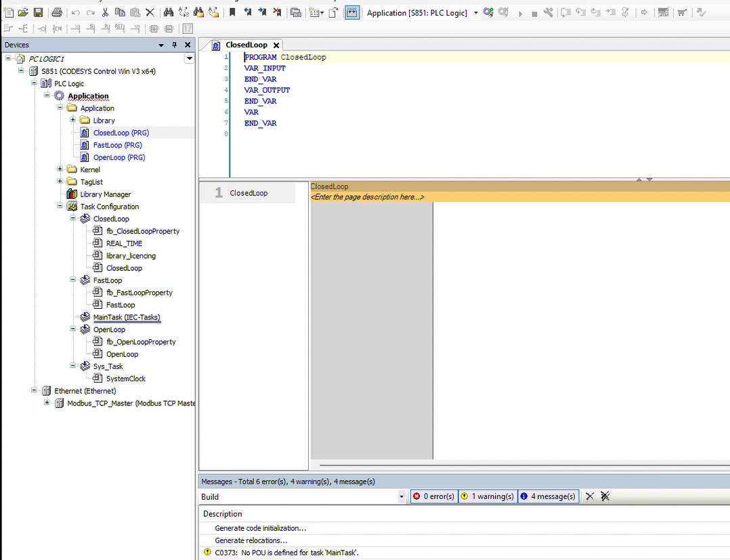Open the Application [S851: PLC Logic] dropdown
This screenshot has width=730, height=560.
click(x=476, y=13)
